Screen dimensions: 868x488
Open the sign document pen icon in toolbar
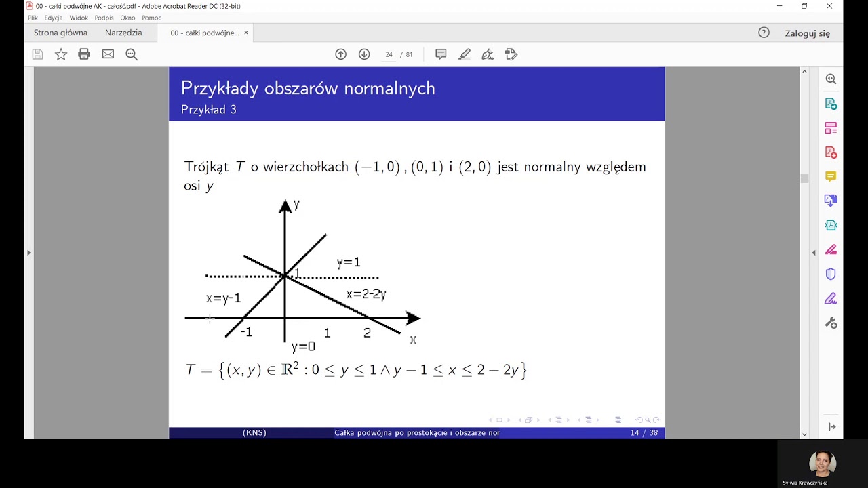488,54
